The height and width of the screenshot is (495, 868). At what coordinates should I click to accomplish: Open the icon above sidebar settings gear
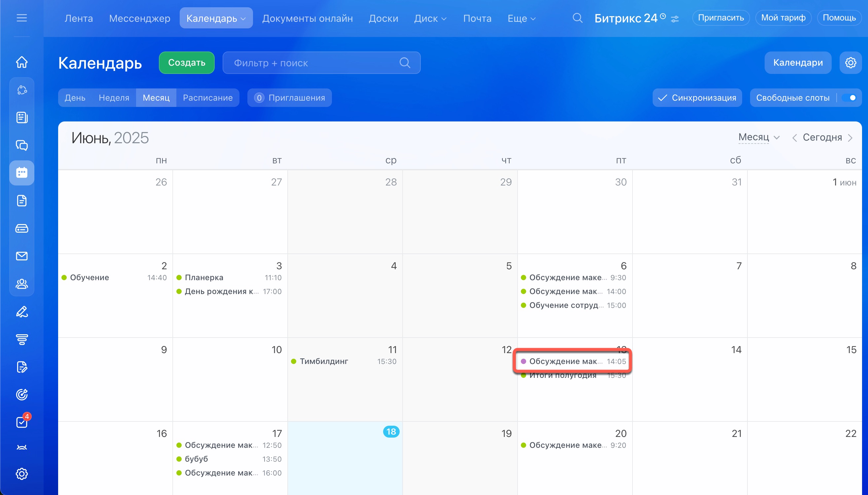[x=22, y=448]
